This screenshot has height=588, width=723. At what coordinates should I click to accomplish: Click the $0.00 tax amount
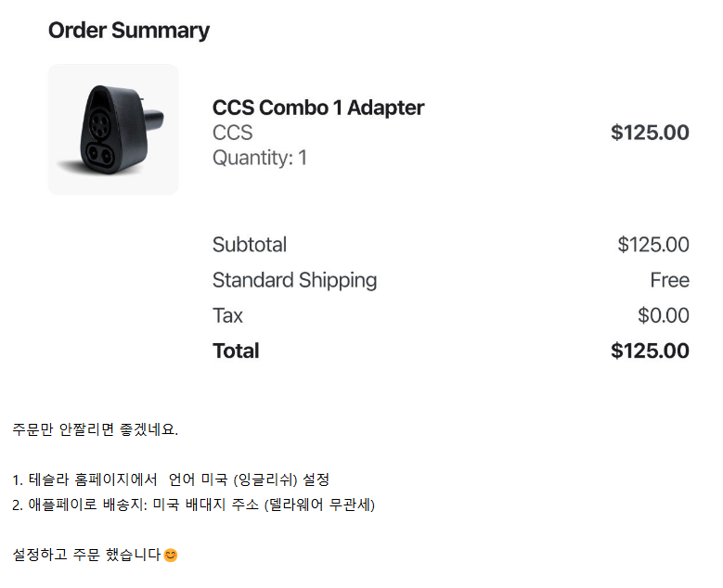(x=663, y=315)
